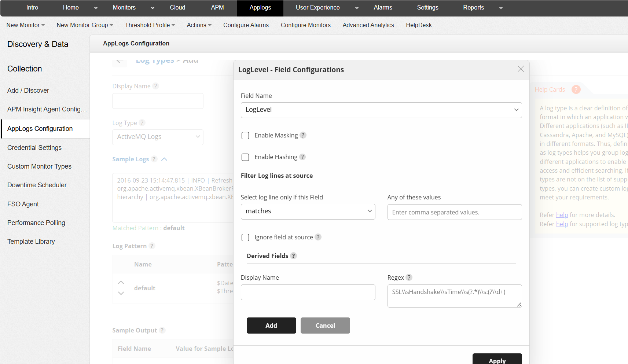Open the Help Cards question mark icon

pos(576,89)
